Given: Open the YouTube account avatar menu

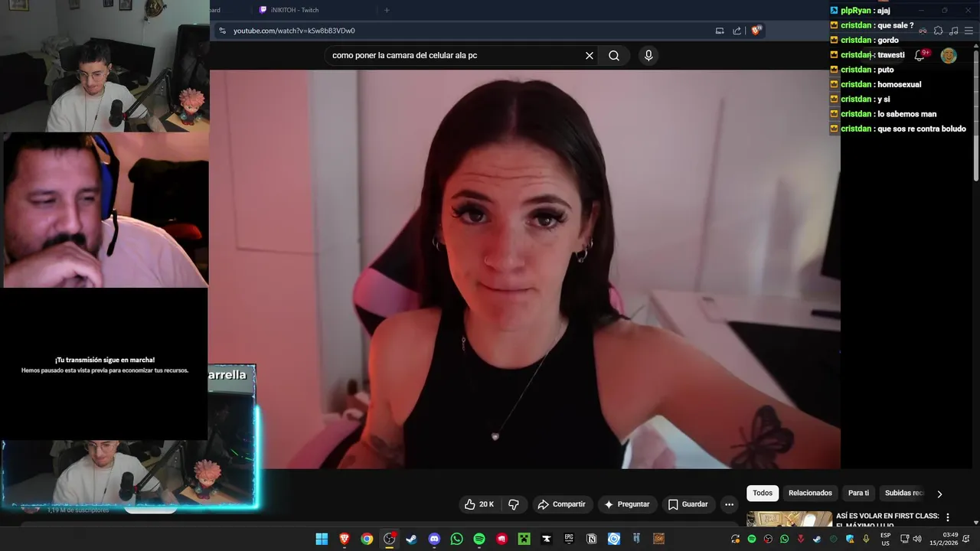Looking at the screenshot, I should pyautogui.click(x=949, y=55).
